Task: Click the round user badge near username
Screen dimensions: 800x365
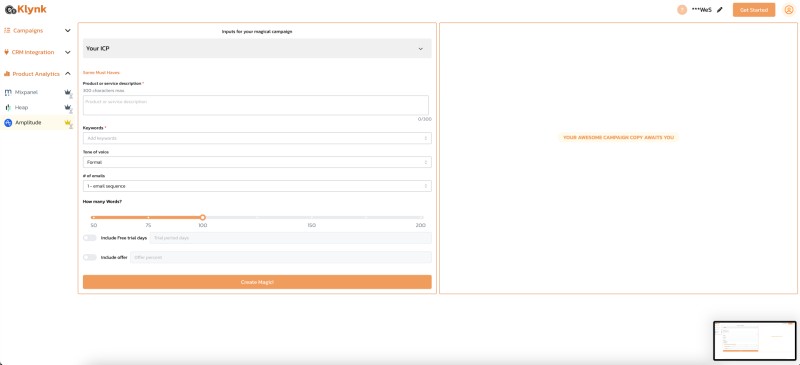Action: point(682,10)
